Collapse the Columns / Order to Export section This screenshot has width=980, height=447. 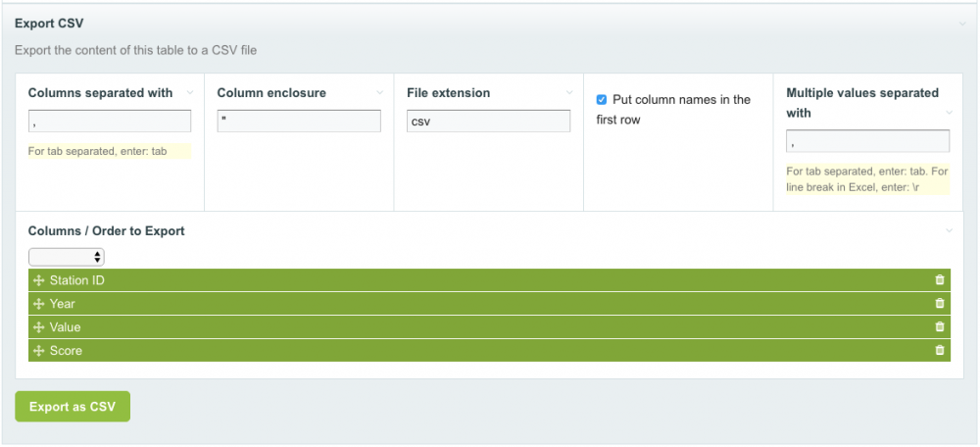[949, 231]
